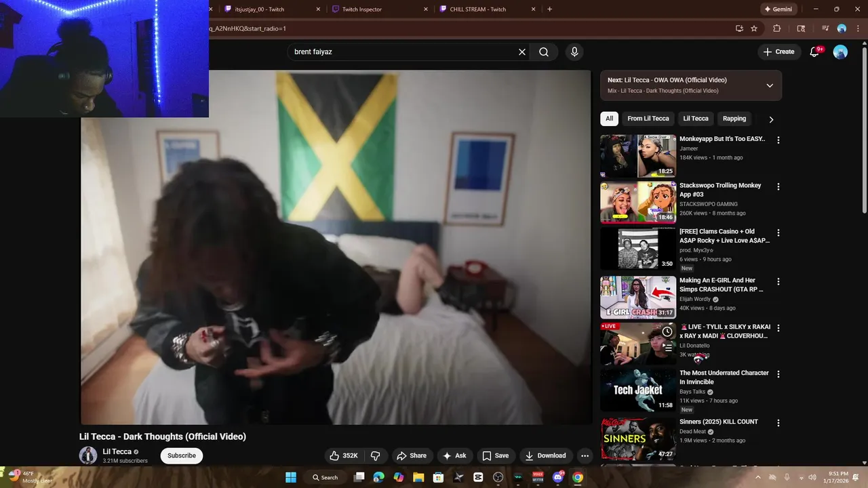Install or cast page icon in address bar
868x488 pixels.
point(739,28)
